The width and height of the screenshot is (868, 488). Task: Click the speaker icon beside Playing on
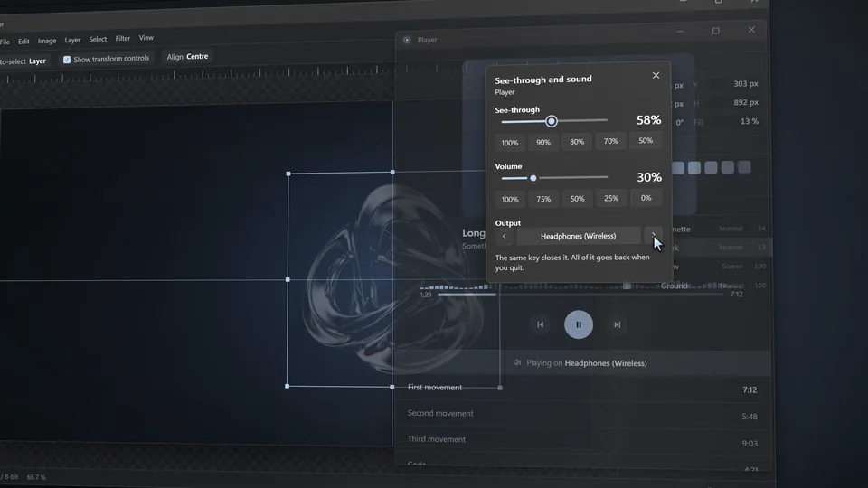coord(517,362)
